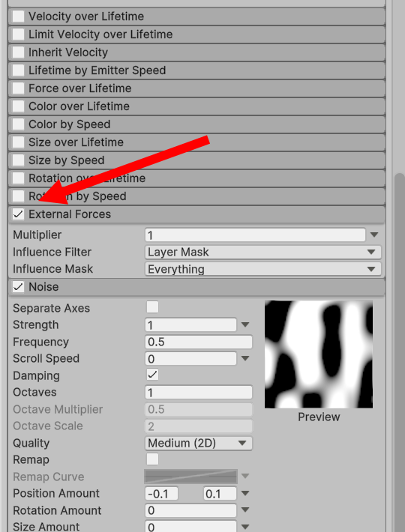Image resolution: width=405 pixels, height=532 pixels.
Task: Click the Octave Scale value field
Action: [199, 426]
